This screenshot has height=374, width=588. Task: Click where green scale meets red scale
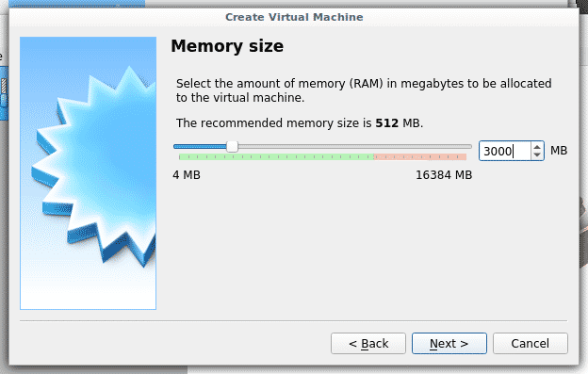point(373,156)
